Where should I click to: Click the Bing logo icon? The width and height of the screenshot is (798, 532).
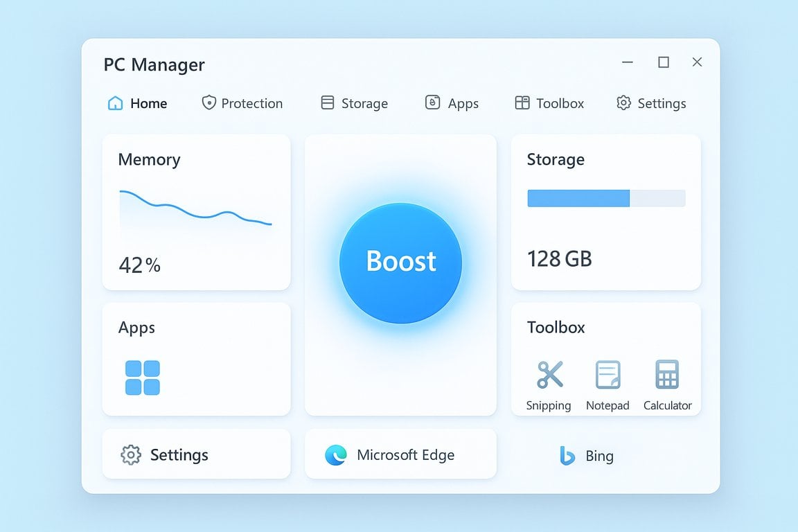point(567,456)
